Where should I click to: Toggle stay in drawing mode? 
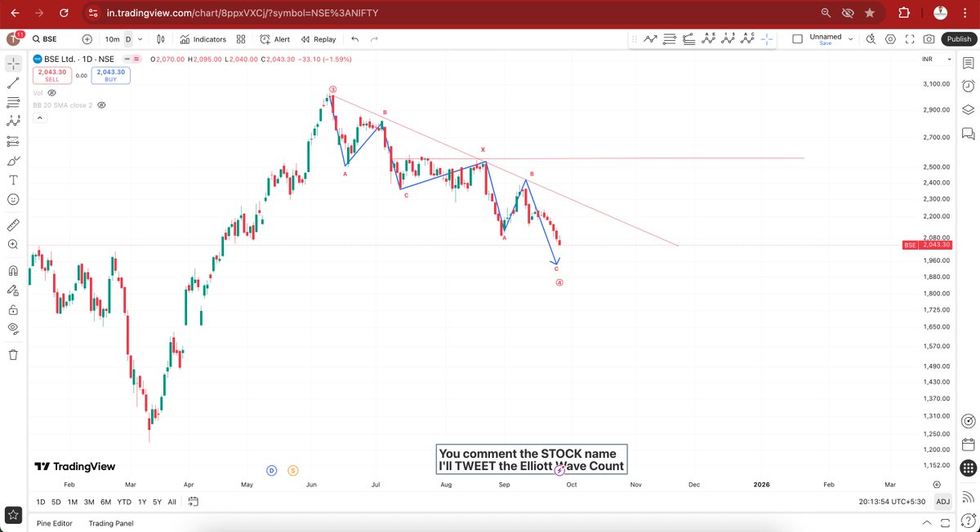pyautogui.click(x=13, y=290)
